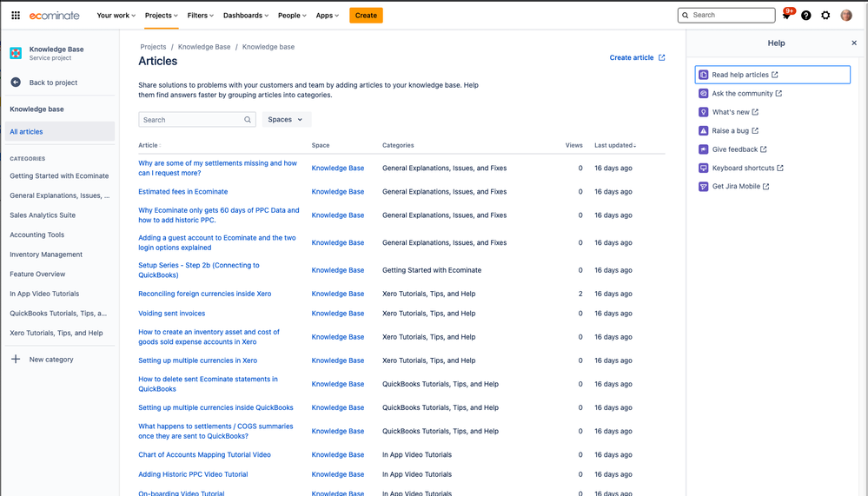The image size is (868, 496).
Task: Open the app switcher grid icon
Action: click(x=16, y=16)
